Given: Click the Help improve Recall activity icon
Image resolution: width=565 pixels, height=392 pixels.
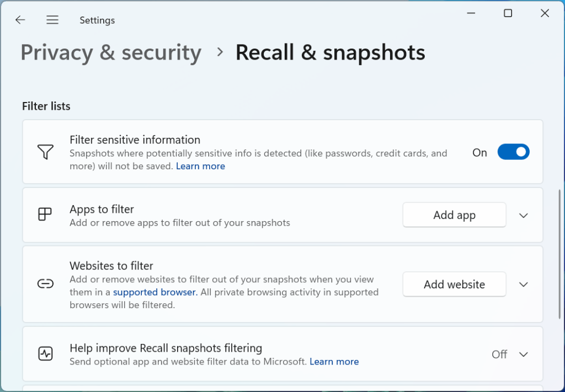Looking at the screenshot, I should pos(45,354).
